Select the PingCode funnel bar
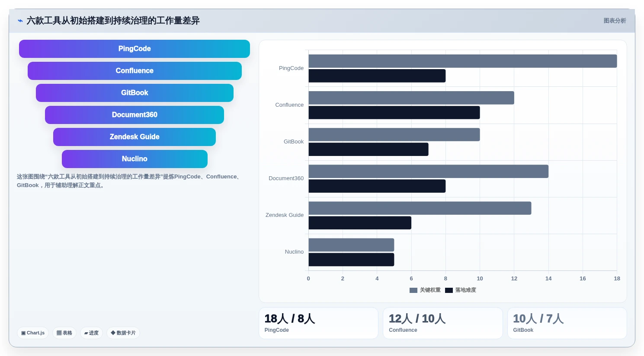The height and width of the screenshot is (356, 644). pyautogui.click(x=135, y=49)
